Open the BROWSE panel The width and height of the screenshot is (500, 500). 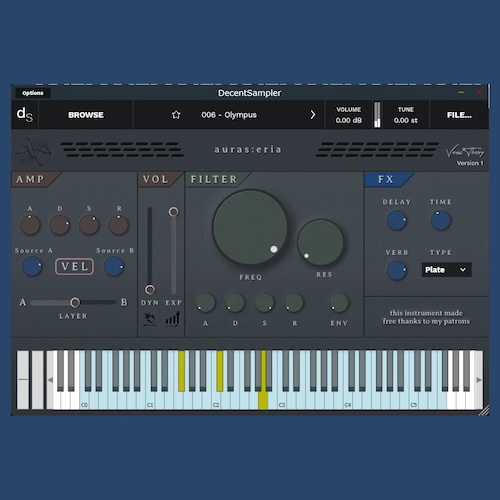click(86, 115)
